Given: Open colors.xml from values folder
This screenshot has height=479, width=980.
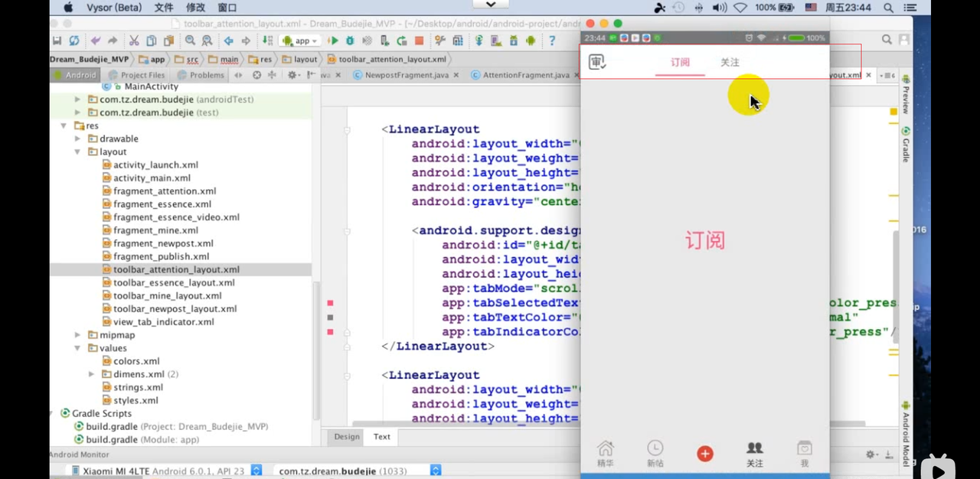Looking at the screenshot, I should click(136, 361).
